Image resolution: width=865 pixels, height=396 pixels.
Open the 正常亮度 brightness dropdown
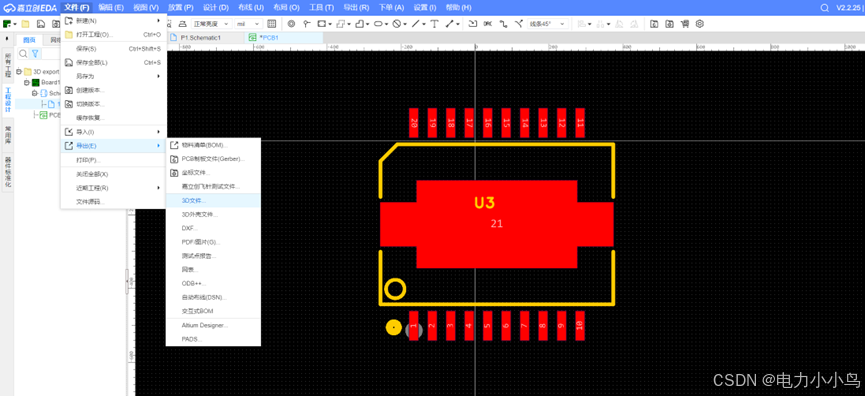tap(212, 24)
